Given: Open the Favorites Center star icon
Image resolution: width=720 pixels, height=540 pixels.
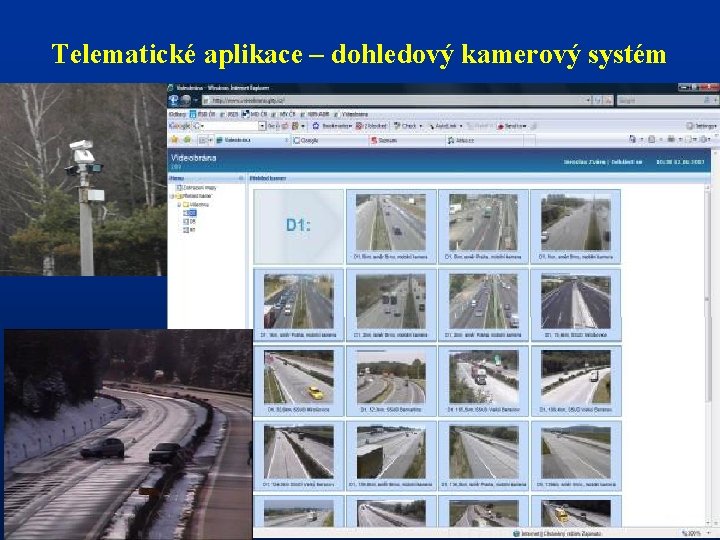Looking at the screenshot, I should tap(174, 140).
